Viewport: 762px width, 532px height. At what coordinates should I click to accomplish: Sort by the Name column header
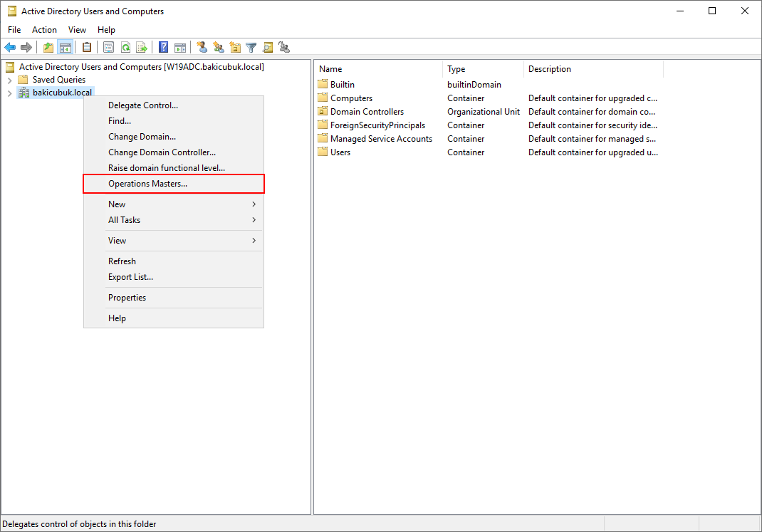(x=379, y=69)
